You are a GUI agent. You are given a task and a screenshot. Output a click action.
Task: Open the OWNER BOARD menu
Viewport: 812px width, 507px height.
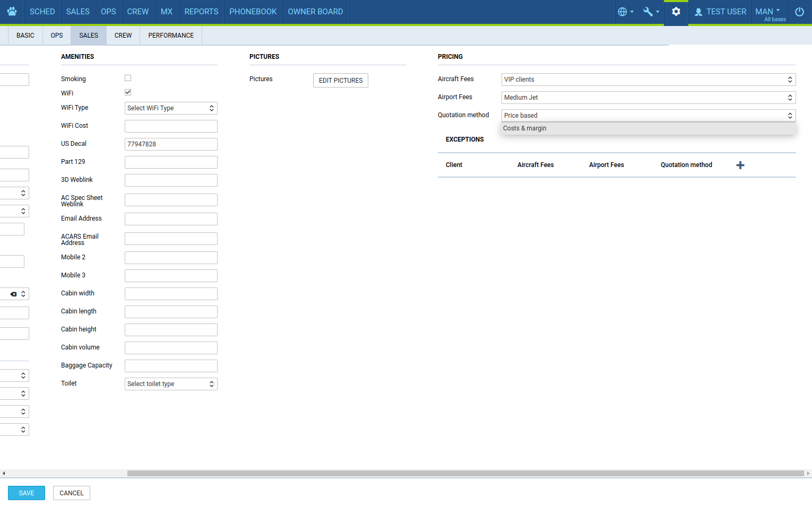click(315, 12)
